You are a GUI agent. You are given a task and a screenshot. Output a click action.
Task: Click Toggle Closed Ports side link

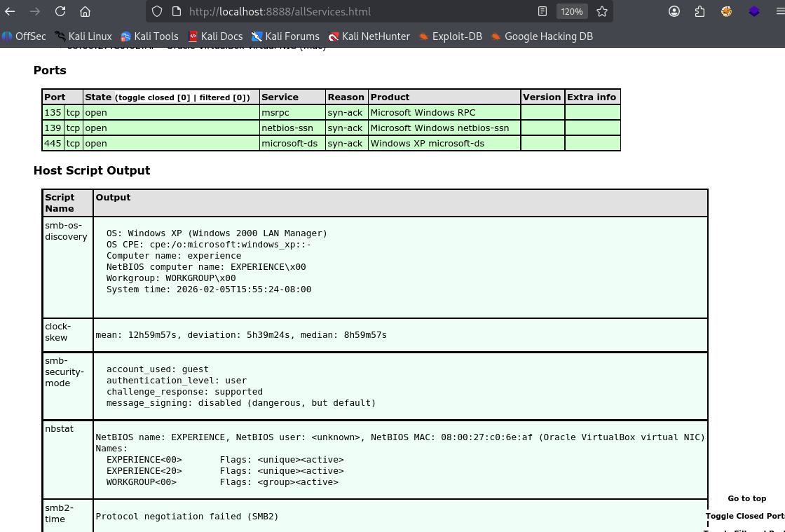pyautogui.click(x=745, y=516)
